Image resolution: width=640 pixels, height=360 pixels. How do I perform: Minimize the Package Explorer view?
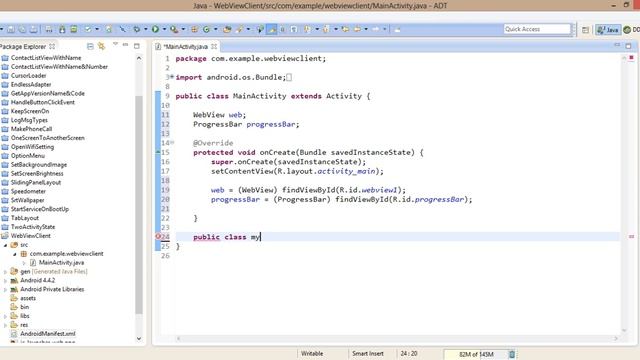pyautogui.click(x=125, y=45)
